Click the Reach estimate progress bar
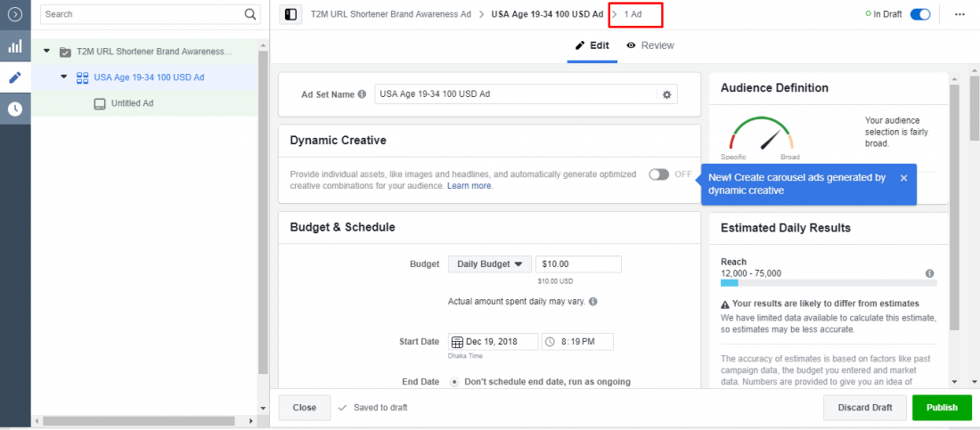This screenshot has width=980, height=430. point(829,283)
